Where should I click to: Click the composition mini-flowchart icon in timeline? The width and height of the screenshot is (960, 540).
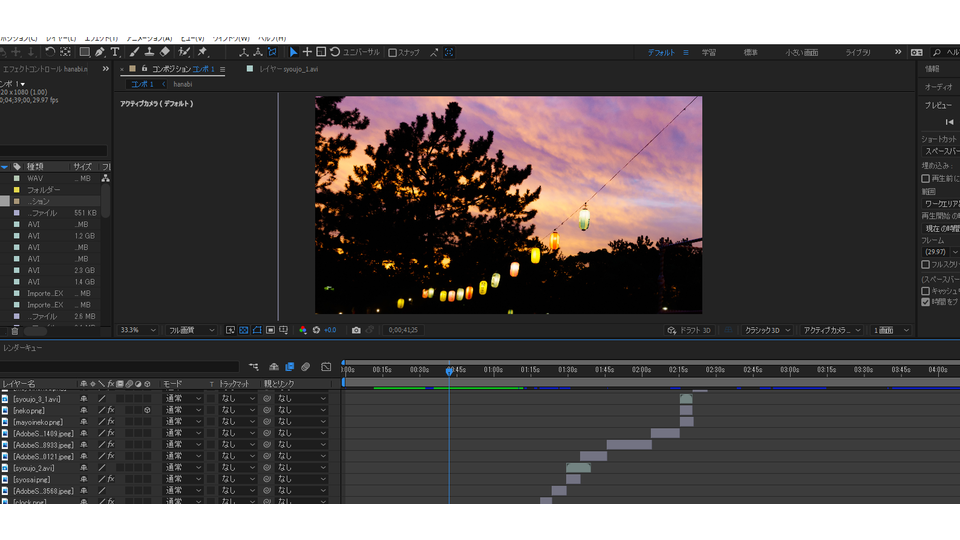point(253,367)
